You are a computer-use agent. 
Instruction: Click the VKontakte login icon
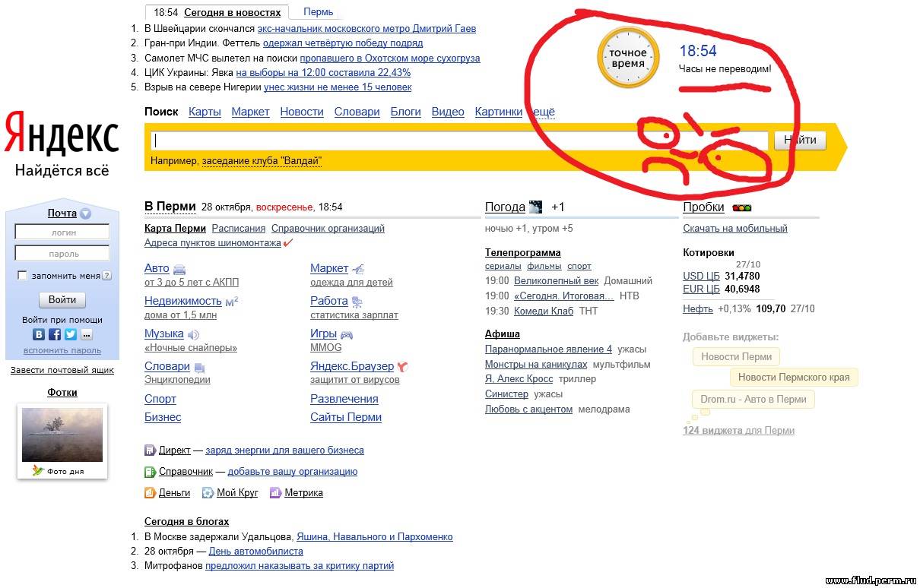[39, 334]
